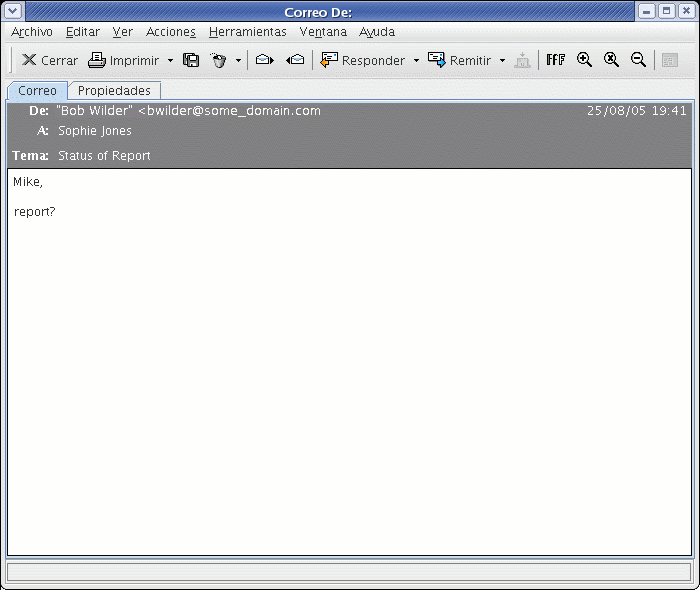Go to next message envelope icon
Image resolution: width=700 pixels, height=590 pixels.
[264, 59]
